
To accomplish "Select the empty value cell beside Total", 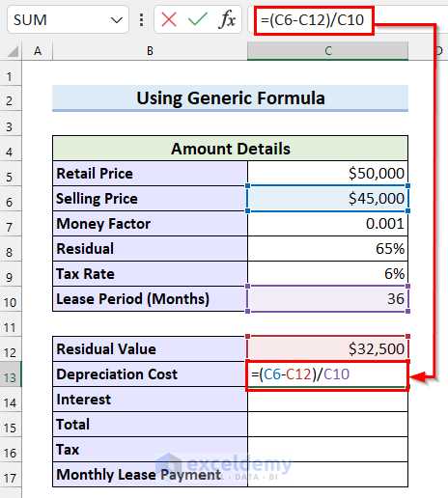I will point(327,425).
